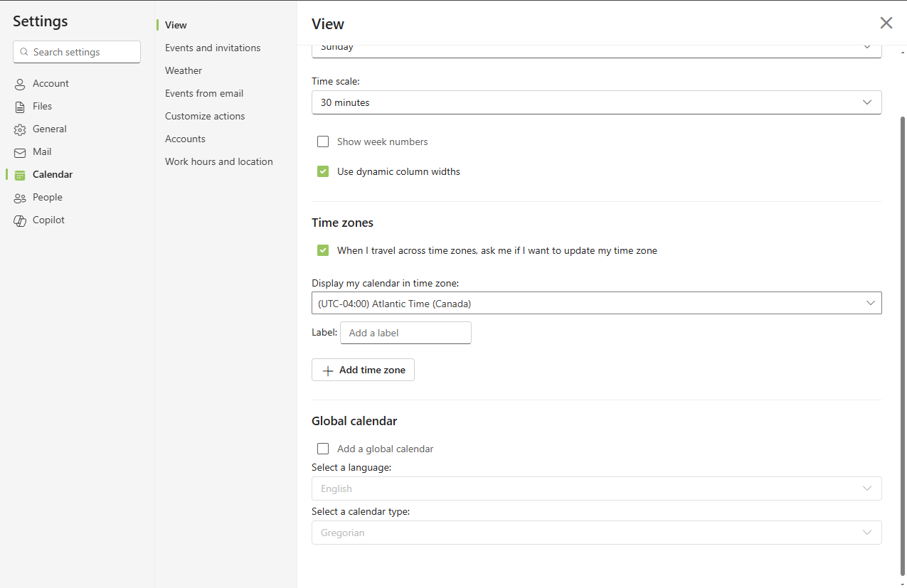Open General settings gear icon
The height and width of the screenshot is (588, 907).
(20, 129)
